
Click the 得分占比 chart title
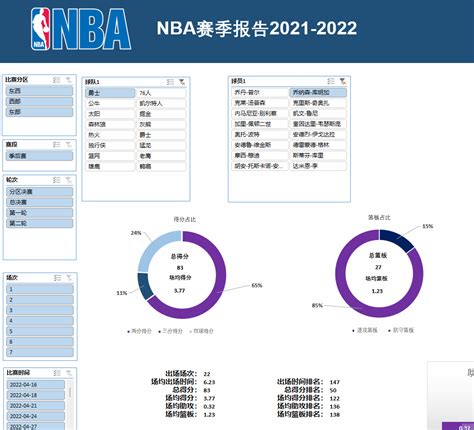pyautogui.click(x=185, y=219)
